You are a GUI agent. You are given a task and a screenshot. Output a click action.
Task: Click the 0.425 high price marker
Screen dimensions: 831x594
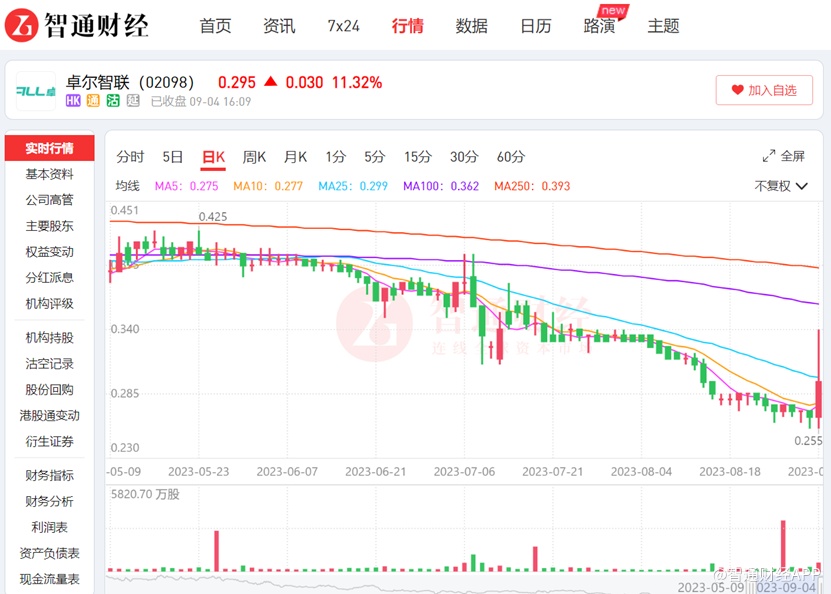(213, 217)
